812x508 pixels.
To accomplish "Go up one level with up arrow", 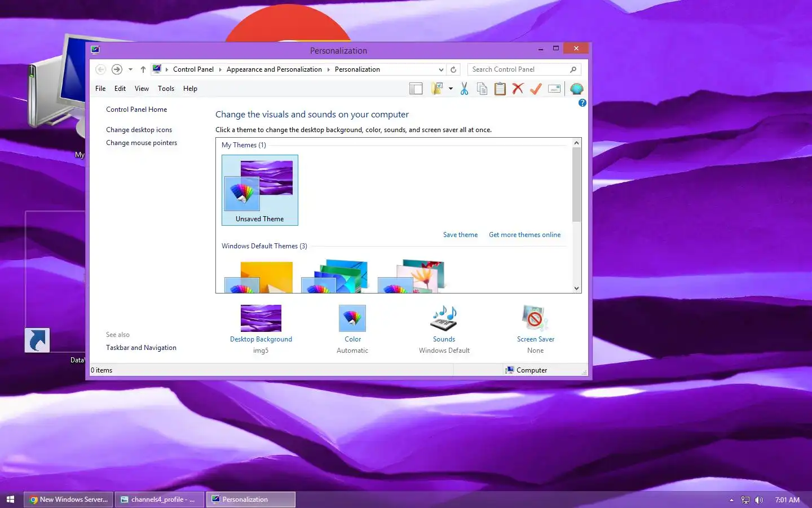I will [143, 69].
